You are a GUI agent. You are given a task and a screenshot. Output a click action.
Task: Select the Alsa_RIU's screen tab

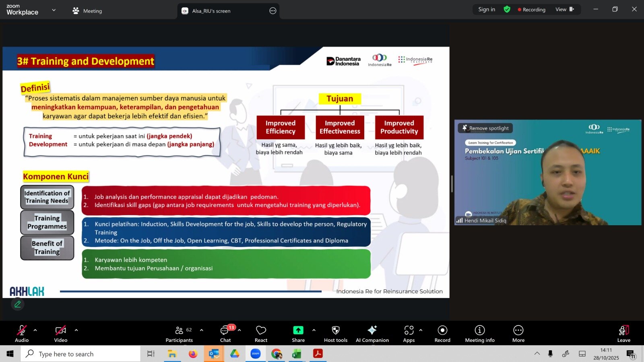point(211,11)
